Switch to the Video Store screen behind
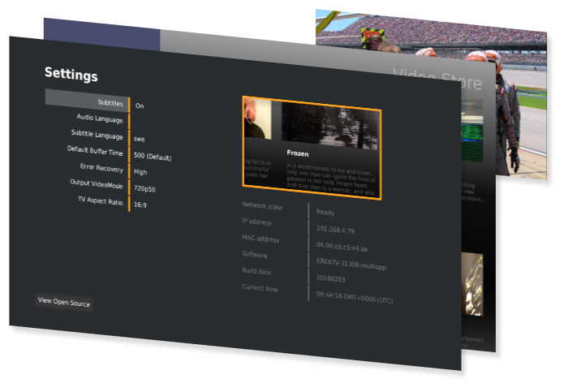The width and height of the screenshot is (564, 392). tap(438, 77)
